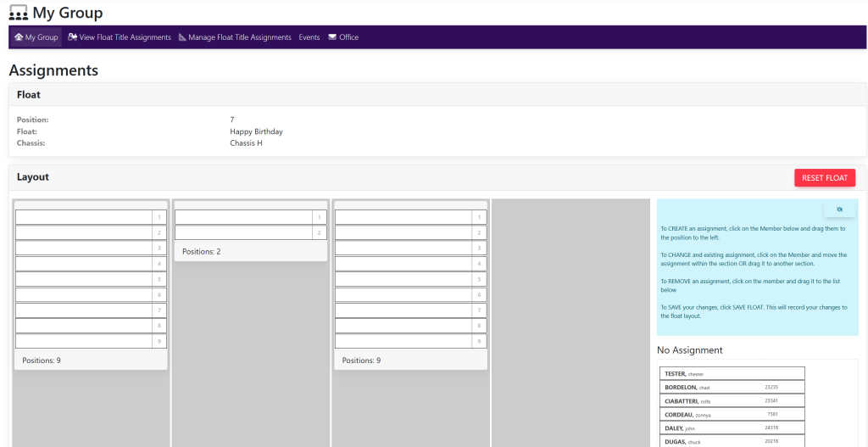Click member DALEY, john entry
Viewport: 868px width, 447px height.
click(731, 427)
